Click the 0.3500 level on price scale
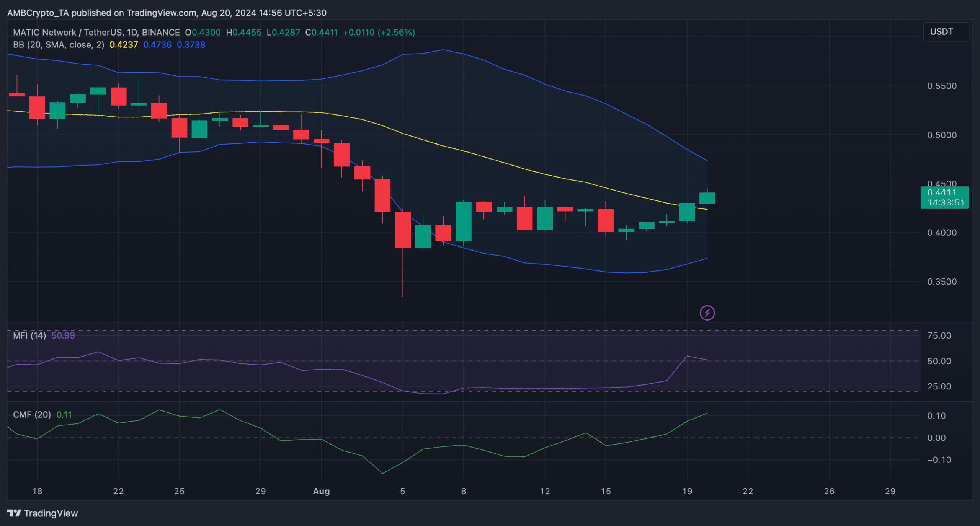Image resolution: width=980 pixels, height=526 pixels. [941, 282]
